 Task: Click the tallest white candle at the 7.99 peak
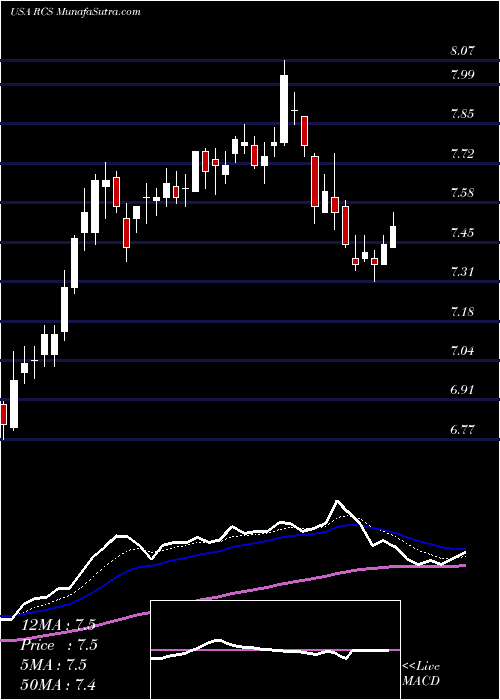click(284, 109)
